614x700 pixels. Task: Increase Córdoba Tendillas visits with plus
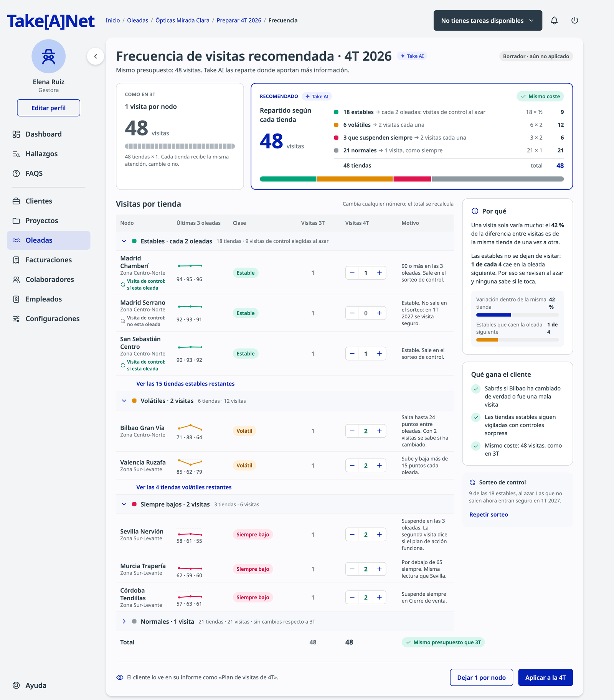[x=379, y=597]
